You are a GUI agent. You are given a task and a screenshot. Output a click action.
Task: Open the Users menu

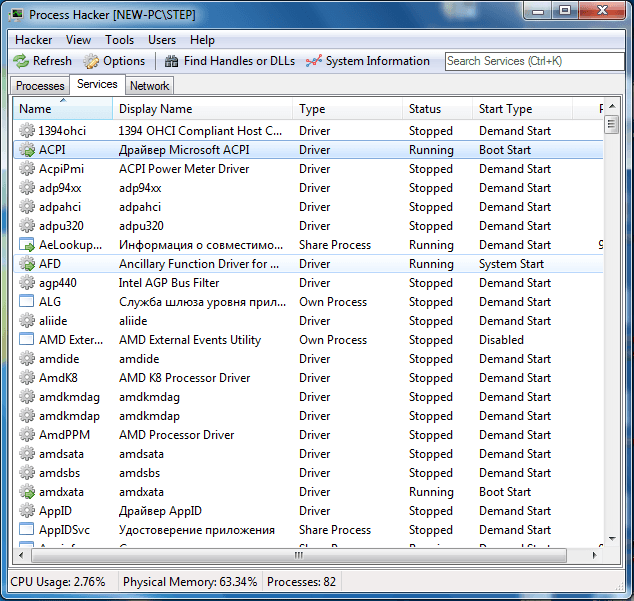[162, 40]
